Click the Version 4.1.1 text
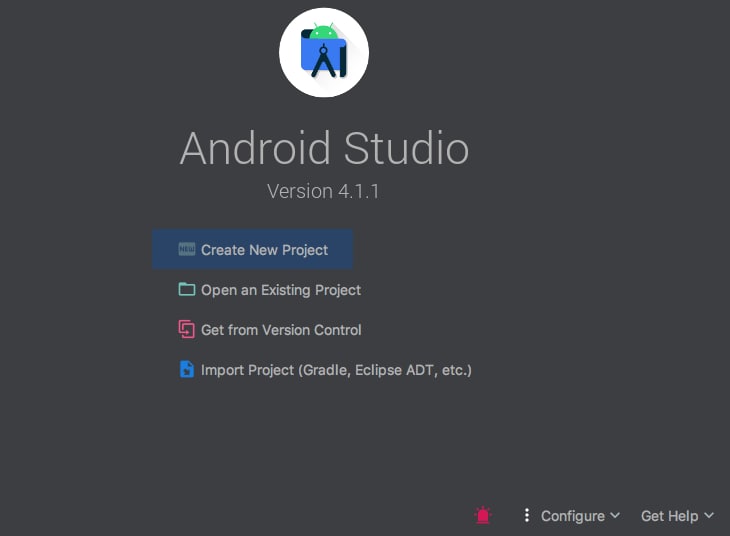The height and width of the screenshot is (536, 730). click(x=324, y=191)
